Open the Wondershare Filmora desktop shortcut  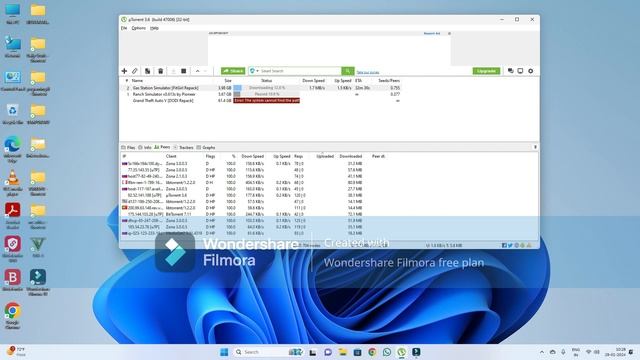click(x=38, y=282)
